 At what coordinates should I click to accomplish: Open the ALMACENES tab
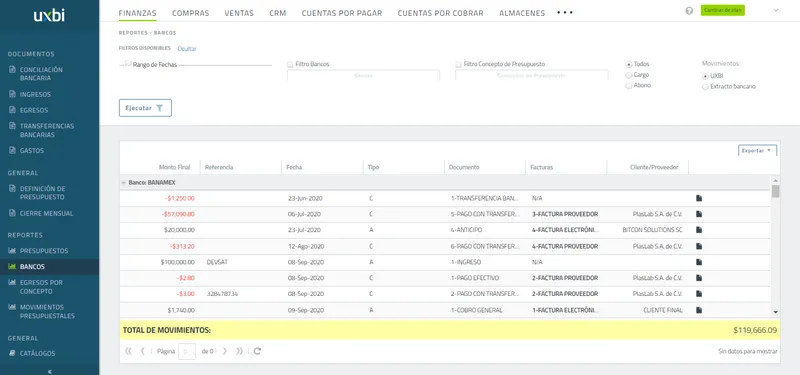click(x=522, y=13)
